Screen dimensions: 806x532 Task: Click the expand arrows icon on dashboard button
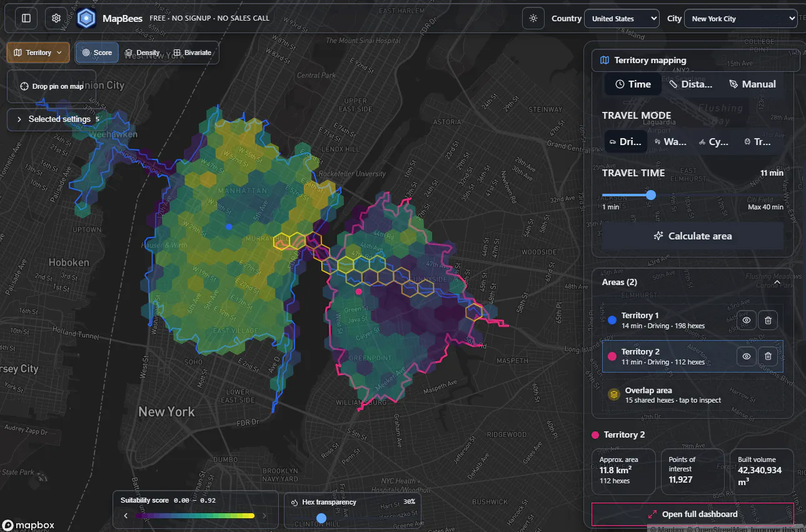pyautogui.click(x=652, y=514)
